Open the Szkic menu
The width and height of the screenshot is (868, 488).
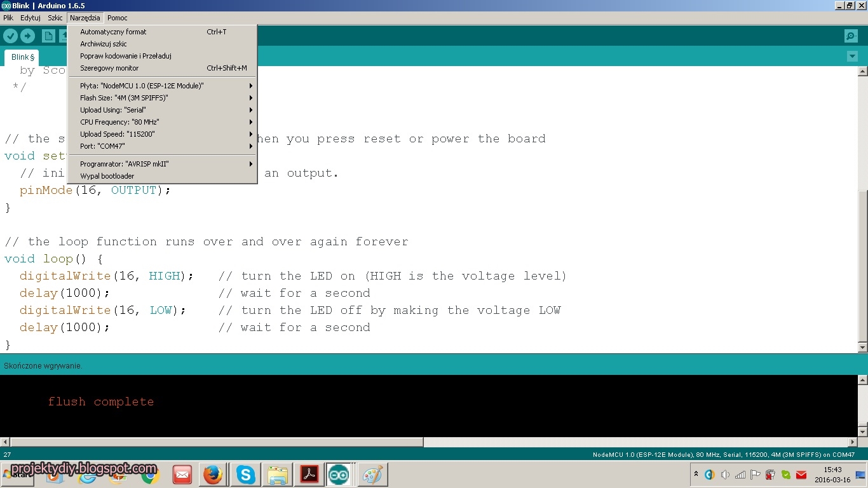[55, 18]
